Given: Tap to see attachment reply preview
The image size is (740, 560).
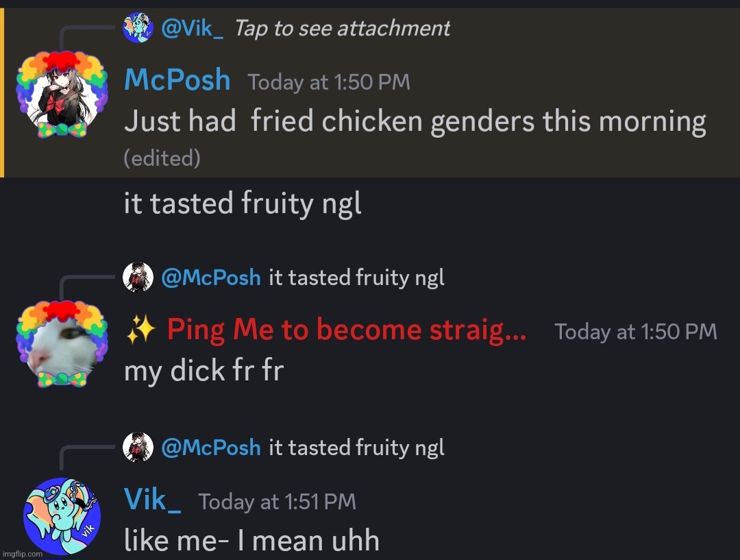Looking at the screenshot, I should point(342,28).
